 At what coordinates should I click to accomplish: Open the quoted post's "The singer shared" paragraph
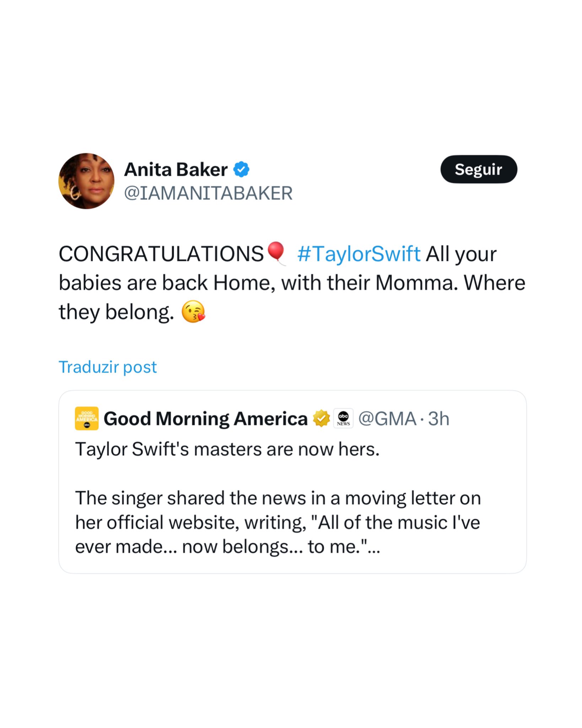(x=277, y=522)
